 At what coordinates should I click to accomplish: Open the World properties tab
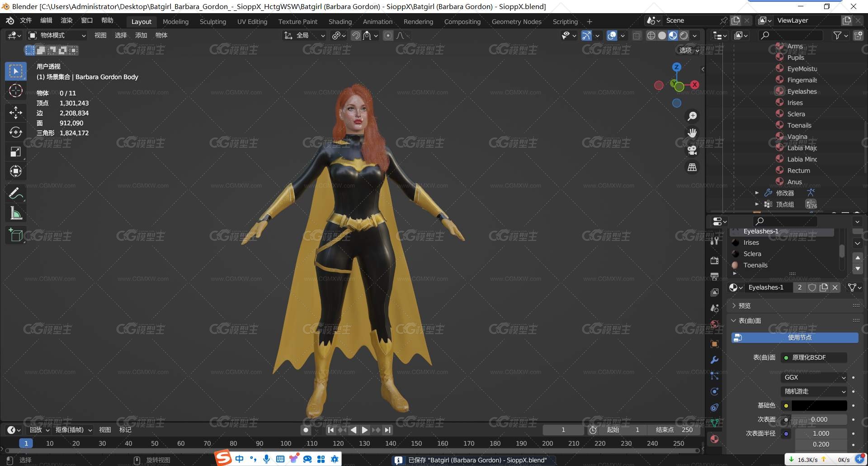coord(715,324)
